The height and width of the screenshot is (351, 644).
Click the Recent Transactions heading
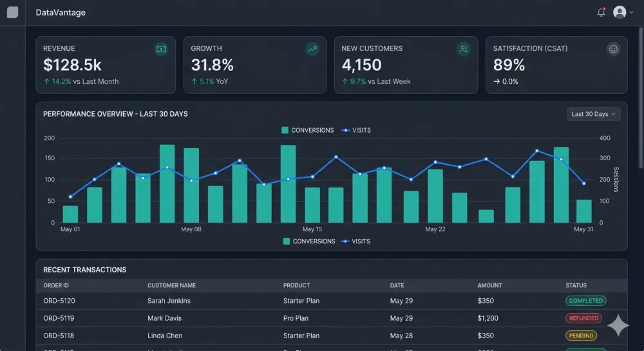[84, 270]
